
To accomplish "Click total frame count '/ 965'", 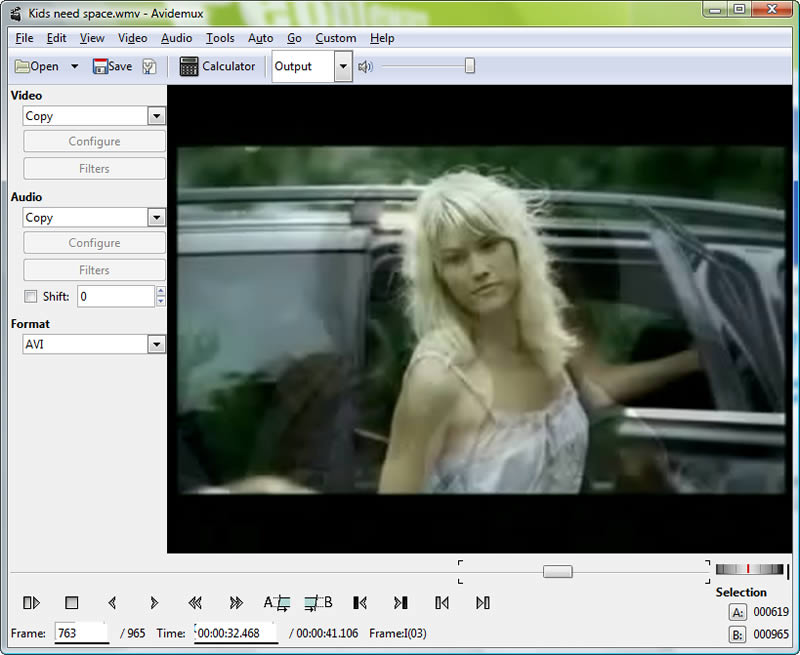I will click(133, 633).
